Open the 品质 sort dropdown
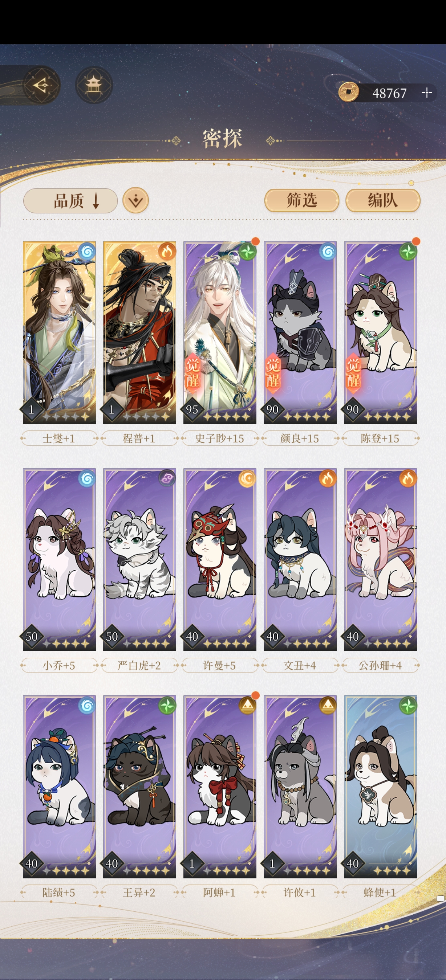 70,200
